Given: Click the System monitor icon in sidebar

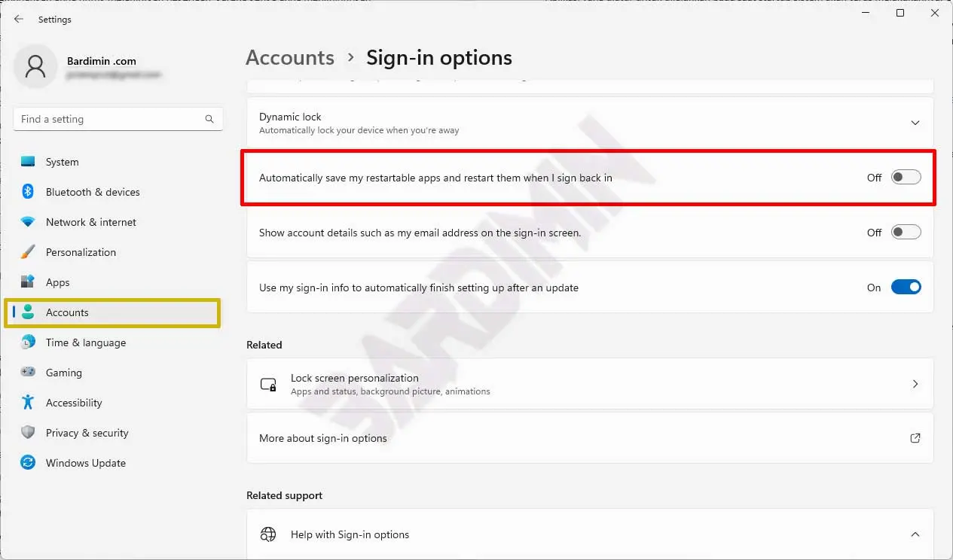Looking at the screenshot, I should 28,162.
